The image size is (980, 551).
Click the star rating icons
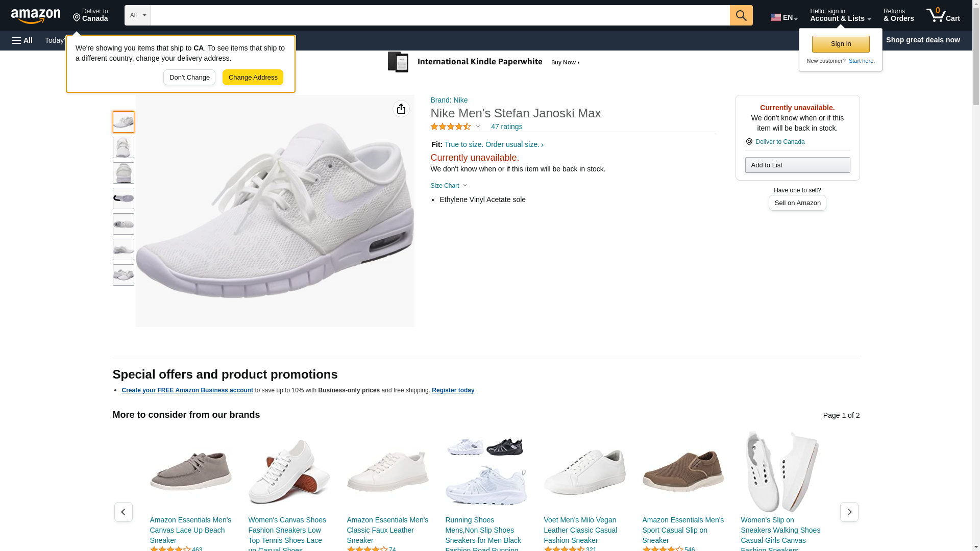451,127
